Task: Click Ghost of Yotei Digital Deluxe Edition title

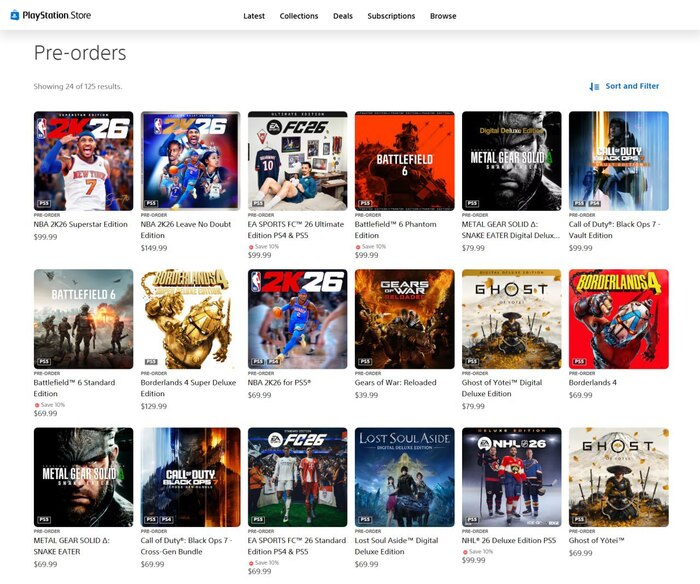Action: point(502,388)
